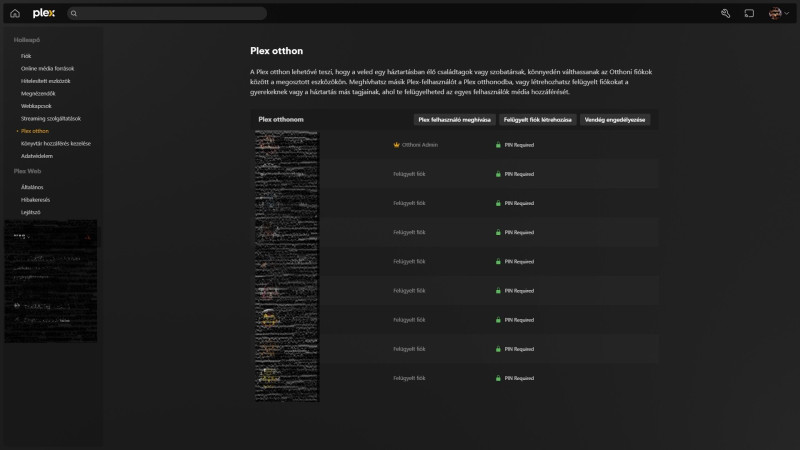
Task: Open Hibakeresés under Plex Web
Action: (x=35, y=199)
